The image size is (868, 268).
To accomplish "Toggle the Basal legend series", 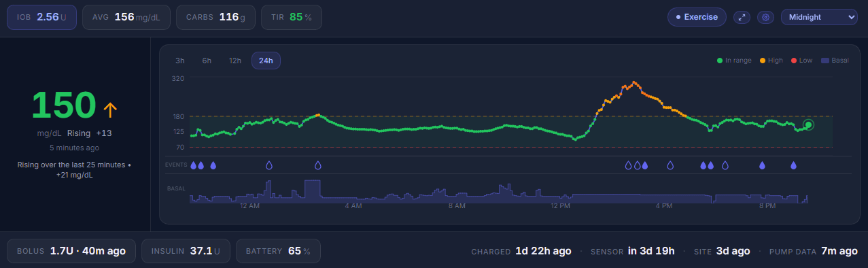I will point(835,61).
